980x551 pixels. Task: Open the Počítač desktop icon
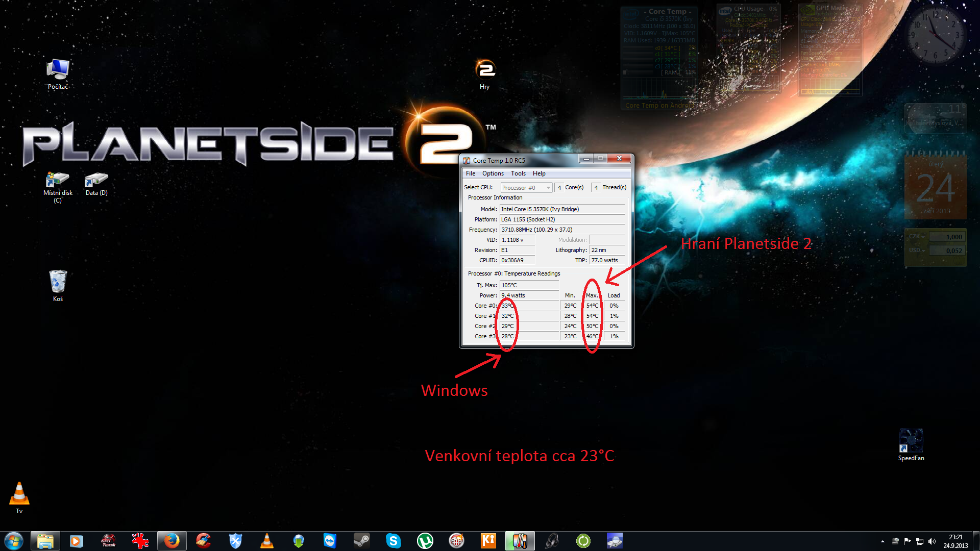coord(58,74)
